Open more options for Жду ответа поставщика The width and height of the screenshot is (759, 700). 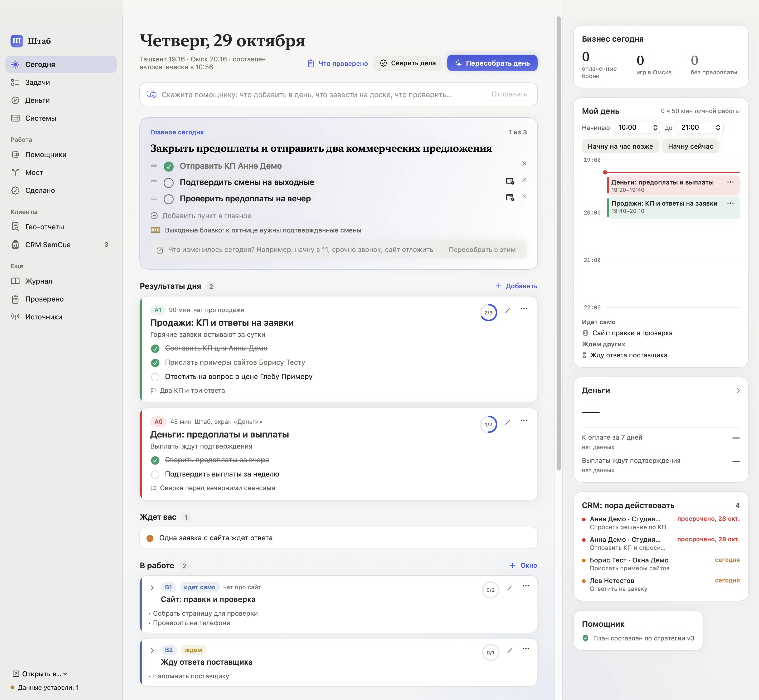(x=526, y=649)
